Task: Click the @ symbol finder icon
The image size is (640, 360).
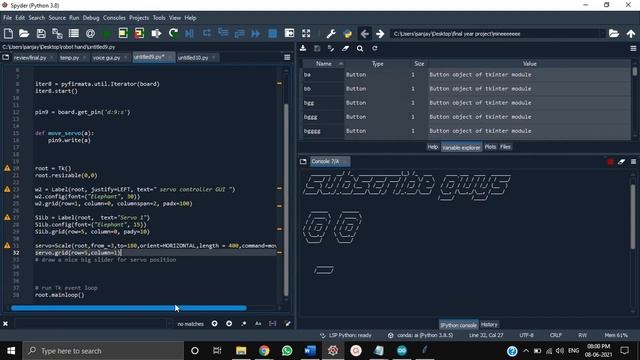Action: (91, 33)
